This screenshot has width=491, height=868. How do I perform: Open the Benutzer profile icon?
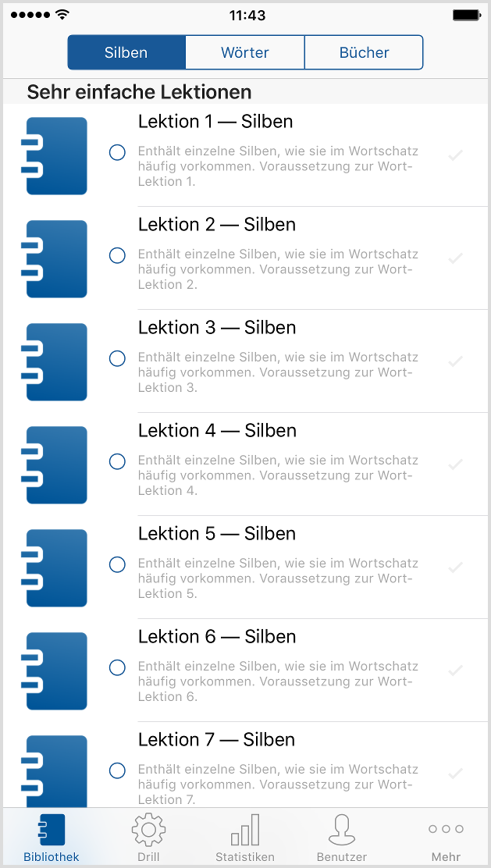342,830
